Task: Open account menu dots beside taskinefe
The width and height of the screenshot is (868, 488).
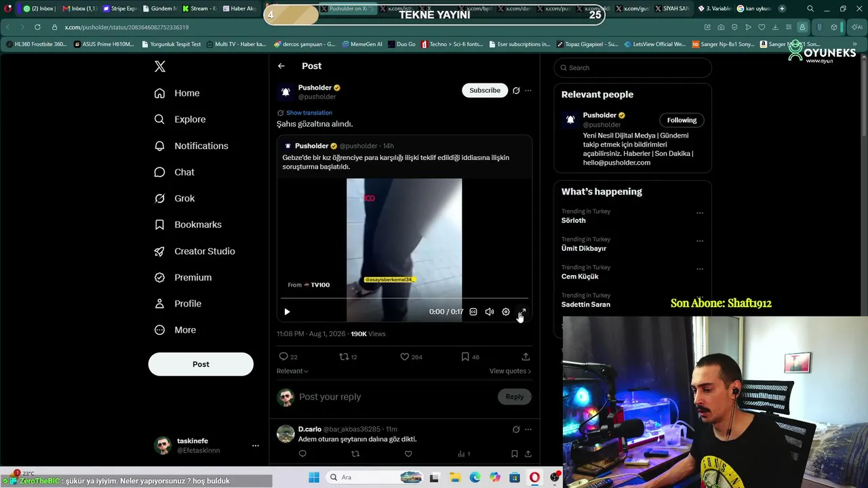Action: tap(256, 445)
